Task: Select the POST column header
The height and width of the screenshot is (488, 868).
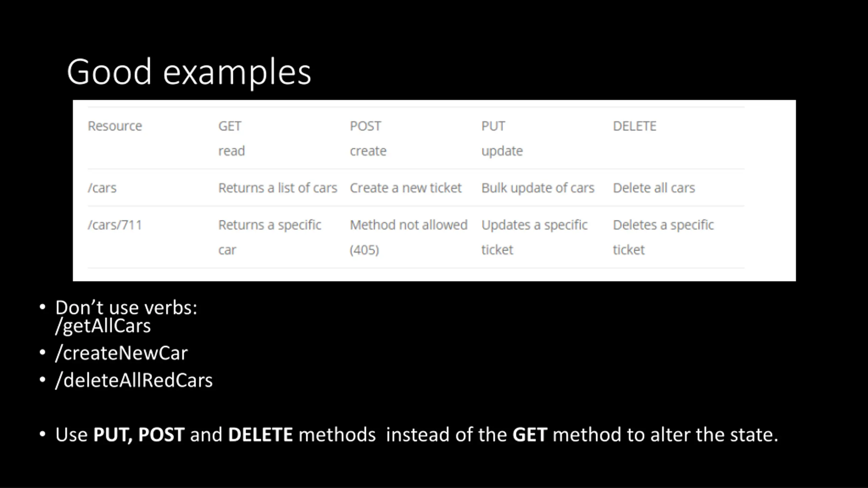Action: pyautogui.click(x=366, y=126)
